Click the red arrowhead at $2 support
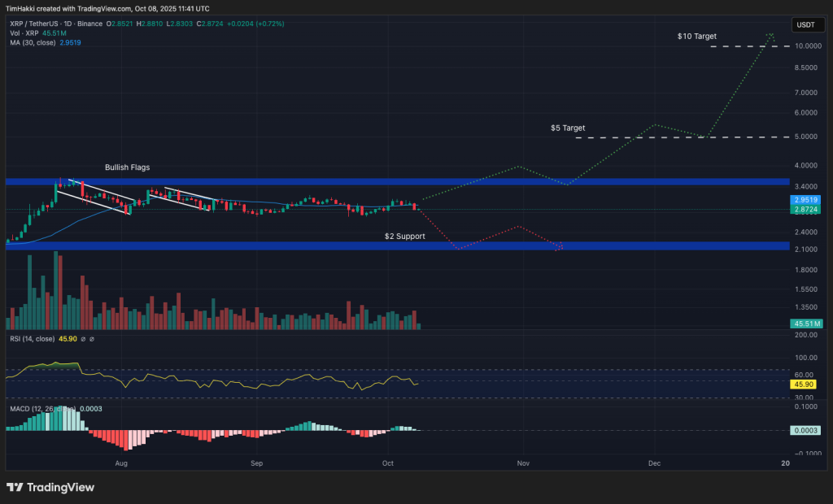 point(560,246)
